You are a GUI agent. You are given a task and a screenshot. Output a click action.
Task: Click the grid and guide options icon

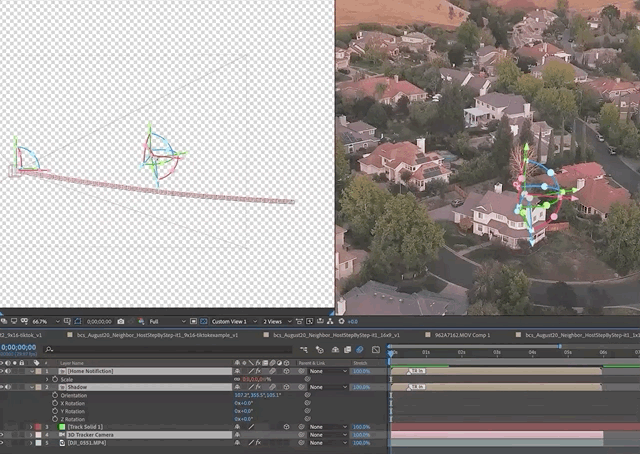click(x=67, y=322)
